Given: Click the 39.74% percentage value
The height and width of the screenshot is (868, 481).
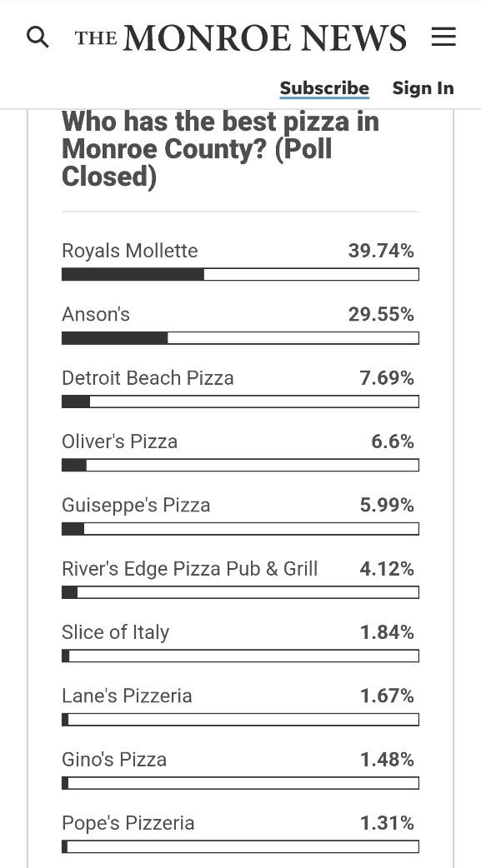Looking at the screenshot, I should [381, 251].
